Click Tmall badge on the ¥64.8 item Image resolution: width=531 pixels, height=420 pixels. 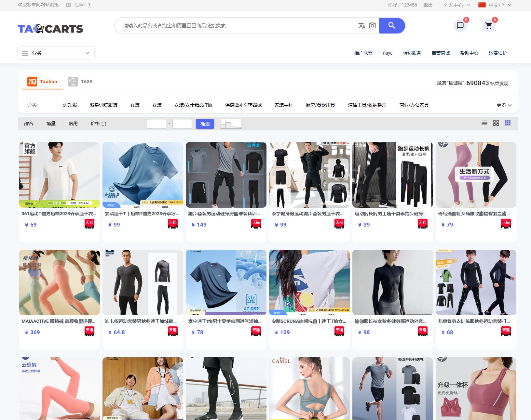(x=173, y=332)
